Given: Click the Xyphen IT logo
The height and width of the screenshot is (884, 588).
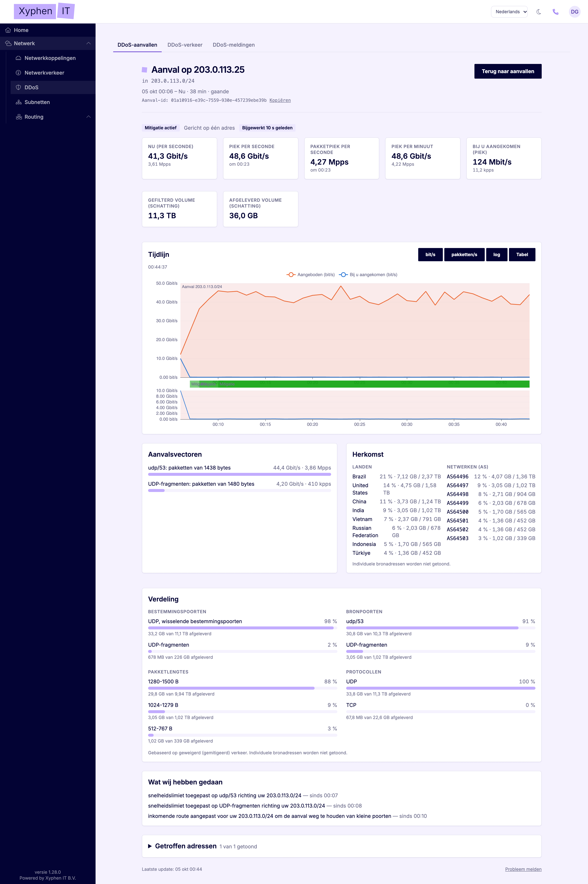Looking at the screenshot, I should pyautogui.click(x=44, y=11).
